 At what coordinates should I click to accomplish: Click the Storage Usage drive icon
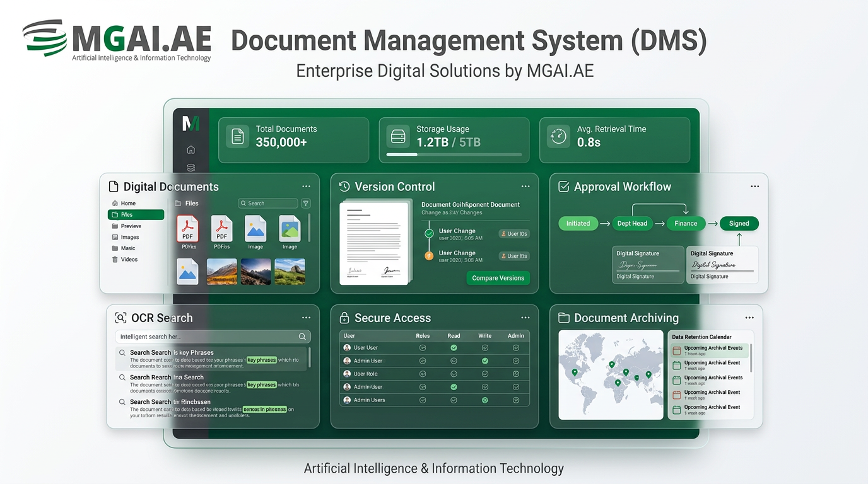(x=398, y=136)
